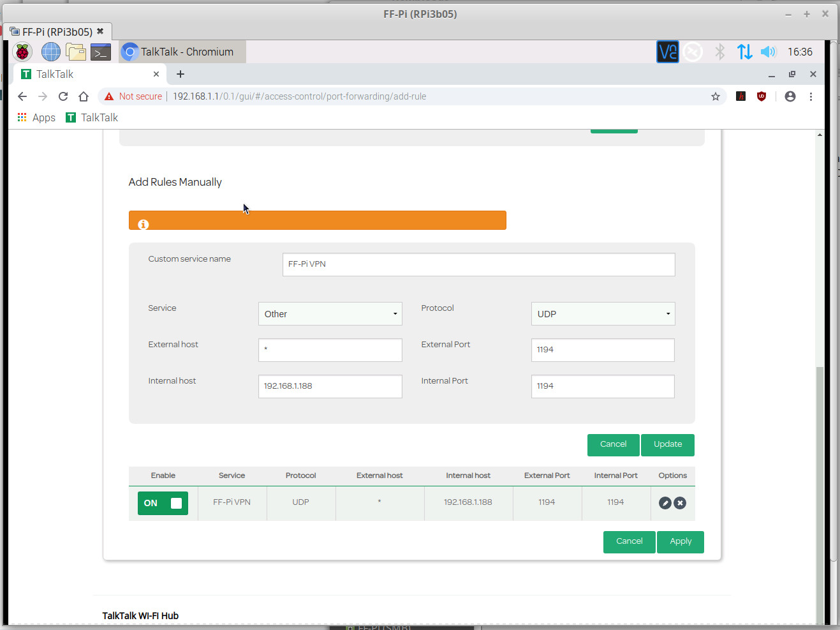Viewport: 840px width, 630px height.
Task: Delete the FF-Pi VPN rule with X icon
Action: (x=681, y=503)
